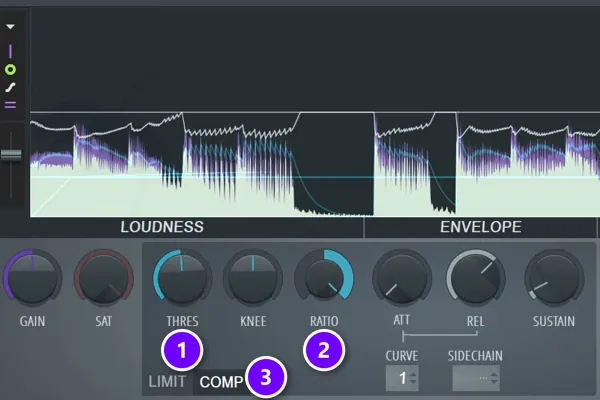Click the GAIN knob

coord(33,278)
